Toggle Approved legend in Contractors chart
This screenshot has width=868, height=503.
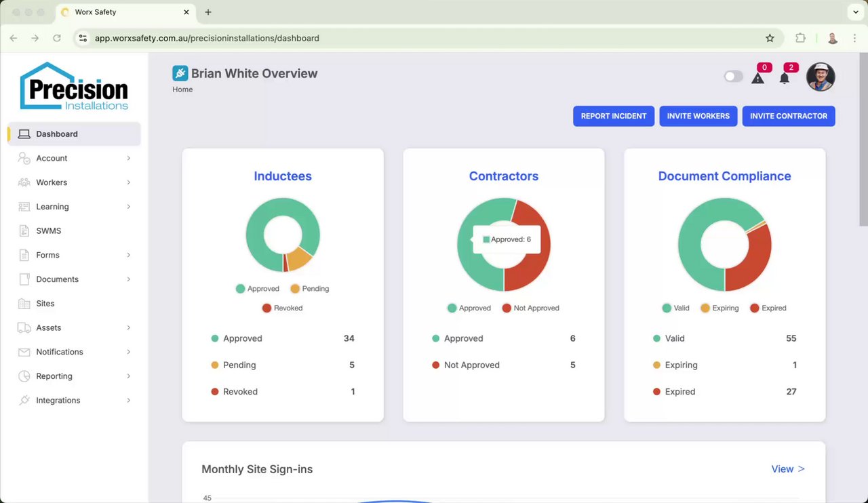click(469, 308)
